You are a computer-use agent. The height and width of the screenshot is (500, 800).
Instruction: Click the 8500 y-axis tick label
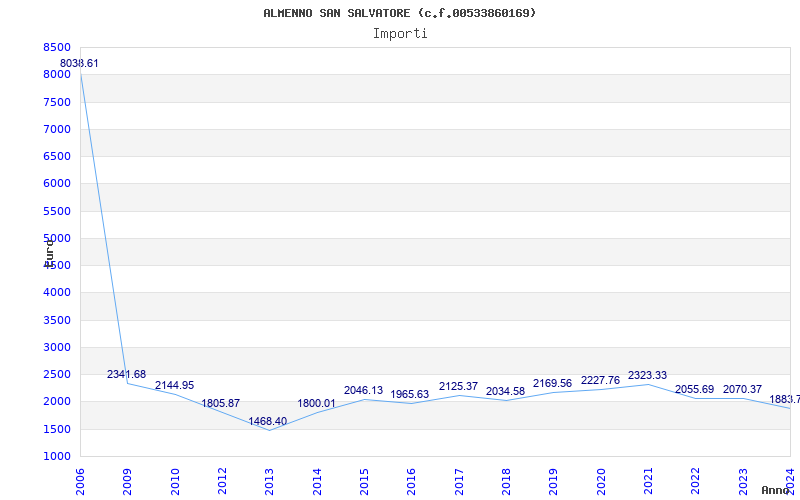tap(57, 47)
